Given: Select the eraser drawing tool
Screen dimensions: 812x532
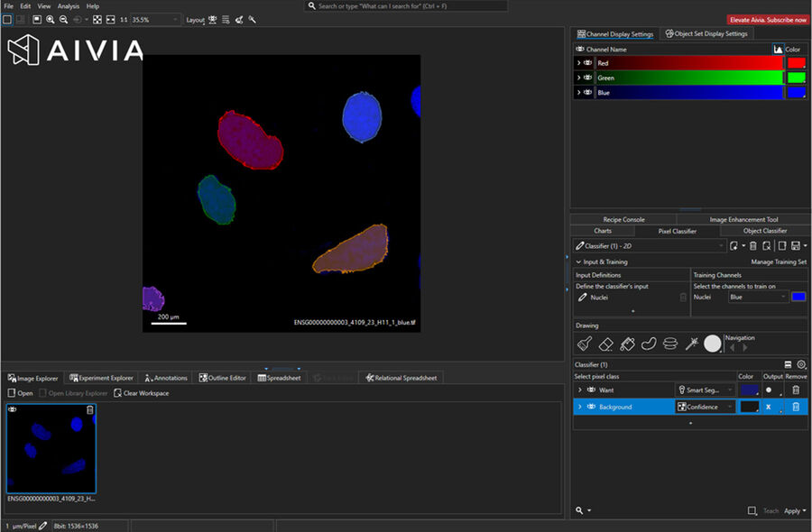Looking at the screenshot, I should coord(606,344).
